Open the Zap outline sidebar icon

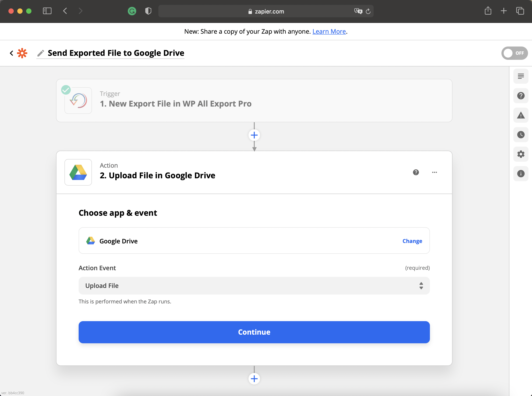[520, 76]
